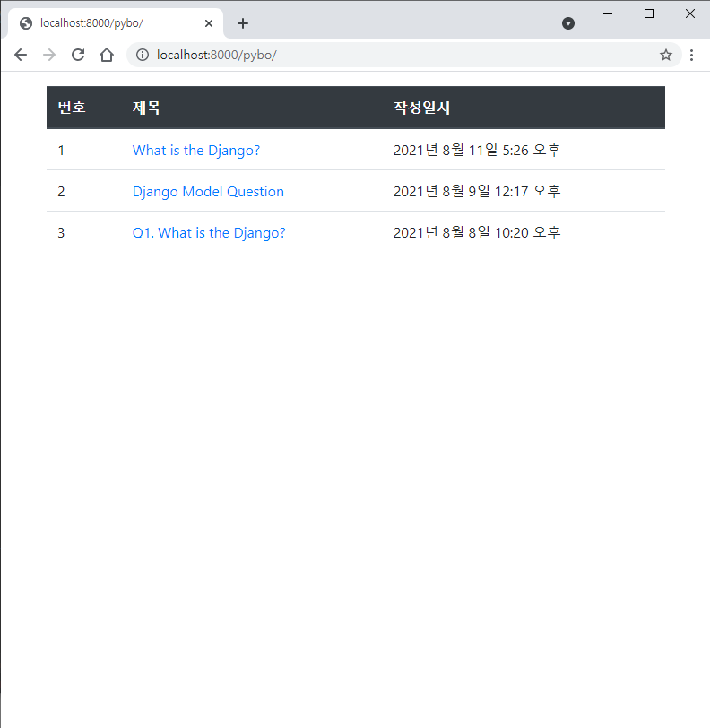Image resolution: width=710 pixels, height=728 pixels.
Task: Open 'What is the Django?' question in row 1
Action: [x=196, y=151]
